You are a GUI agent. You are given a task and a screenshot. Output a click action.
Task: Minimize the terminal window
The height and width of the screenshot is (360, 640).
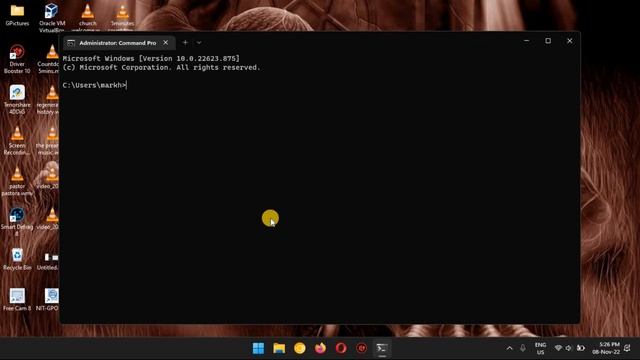527,41
